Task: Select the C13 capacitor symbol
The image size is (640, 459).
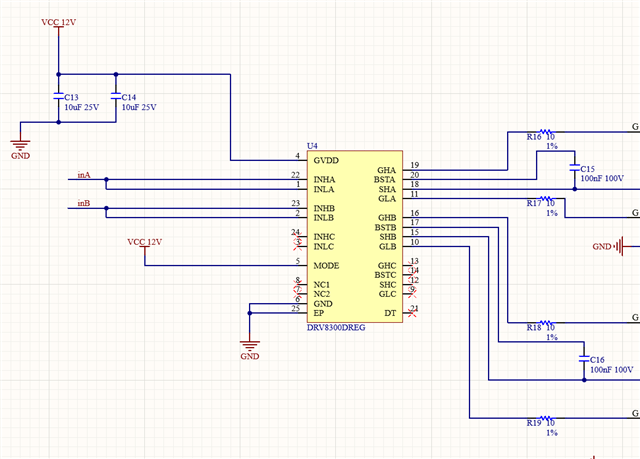Action: (x=58, y=96)
